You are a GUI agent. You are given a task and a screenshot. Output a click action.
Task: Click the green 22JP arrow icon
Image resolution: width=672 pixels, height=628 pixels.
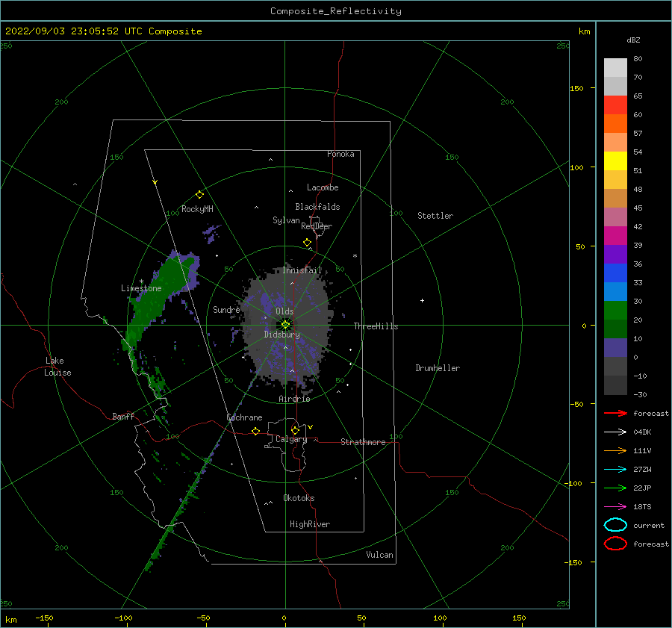pos(615,488)
